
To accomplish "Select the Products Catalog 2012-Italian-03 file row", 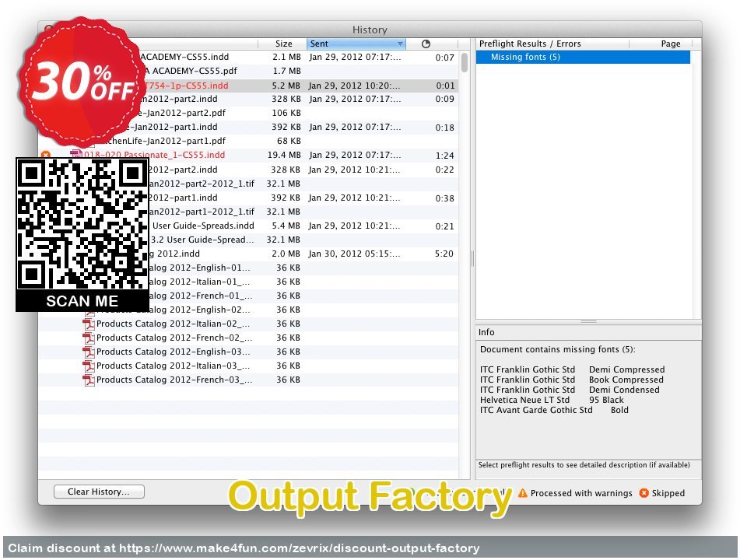I will [x=248, y=366].
